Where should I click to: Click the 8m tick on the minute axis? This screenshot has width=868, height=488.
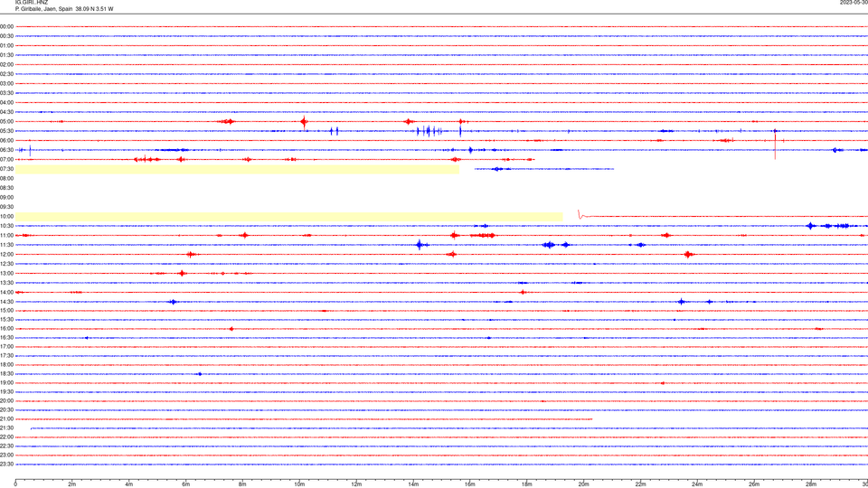tap(242, 484)
